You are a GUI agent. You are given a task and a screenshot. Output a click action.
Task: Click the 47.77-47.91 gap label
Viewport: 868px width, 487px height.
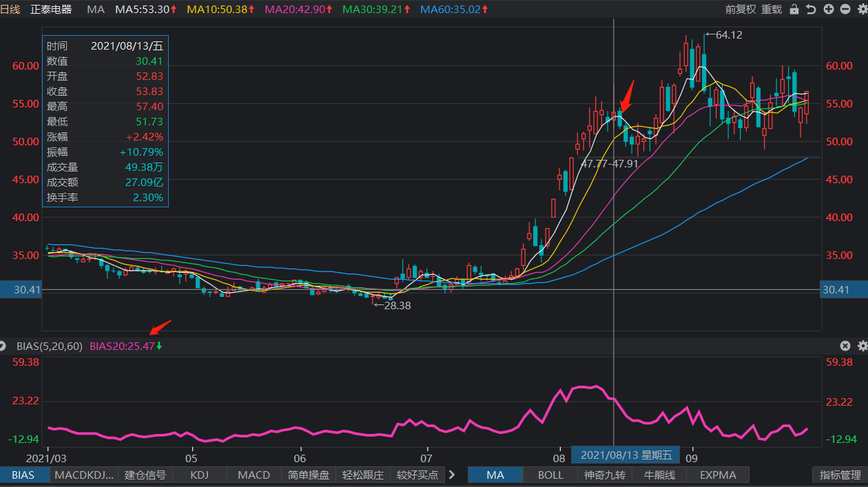[x=610, y=165]
